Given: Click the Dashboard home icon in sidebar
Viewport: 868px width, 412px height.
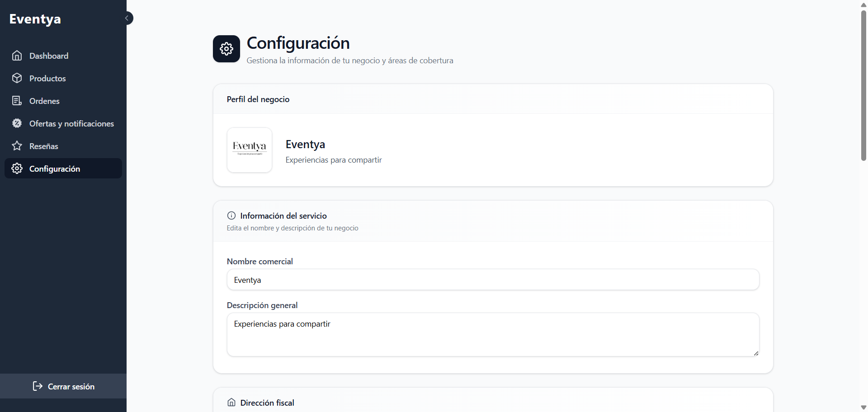Looking at the screenshot, I should coord(17,56).
